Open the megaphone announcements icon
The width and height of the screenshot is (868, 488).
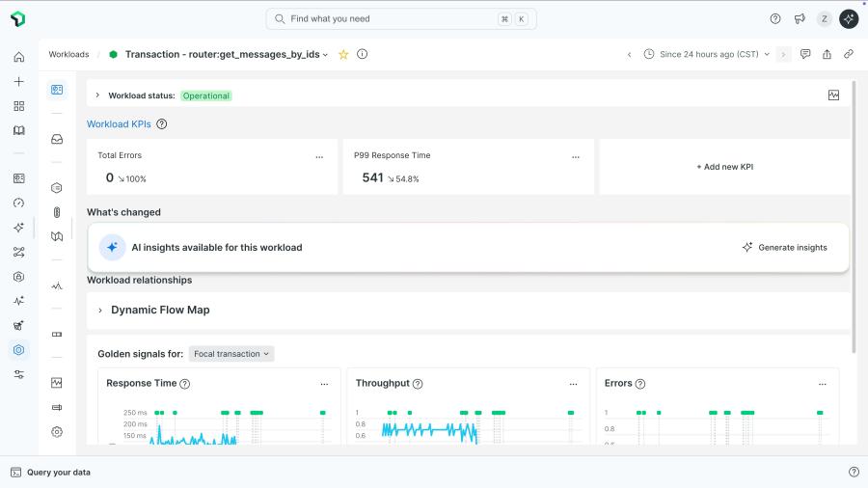pos(800,19)
